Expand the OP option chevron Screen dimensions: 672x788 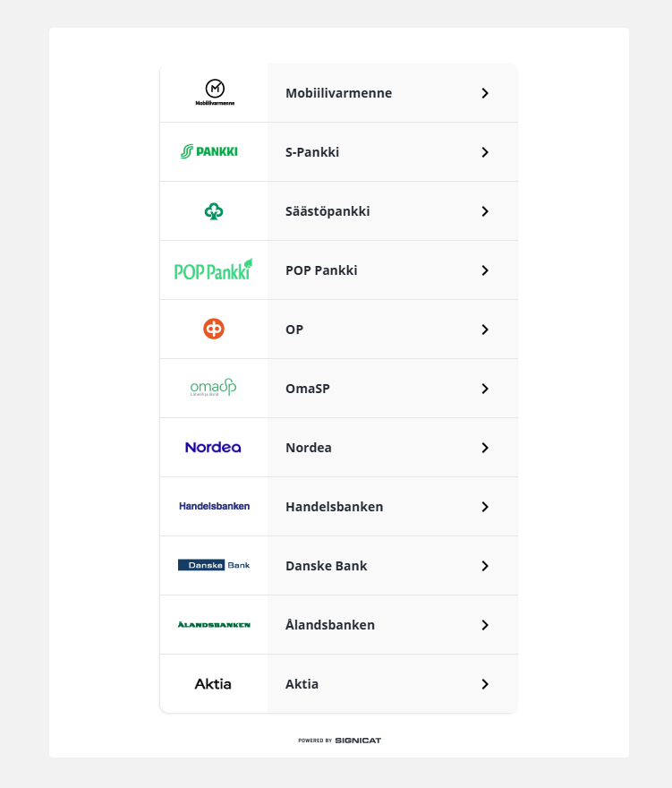[485, 330]
